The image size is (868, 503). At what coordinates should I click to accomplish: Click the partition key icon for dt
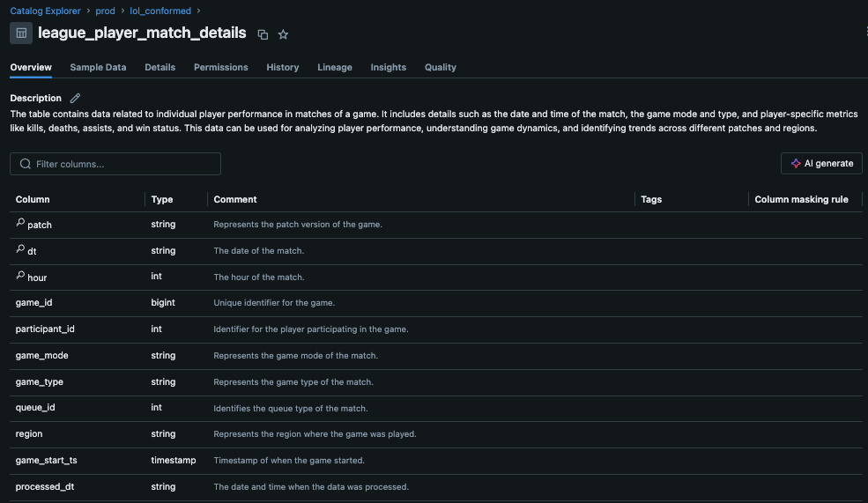(20, 249)
